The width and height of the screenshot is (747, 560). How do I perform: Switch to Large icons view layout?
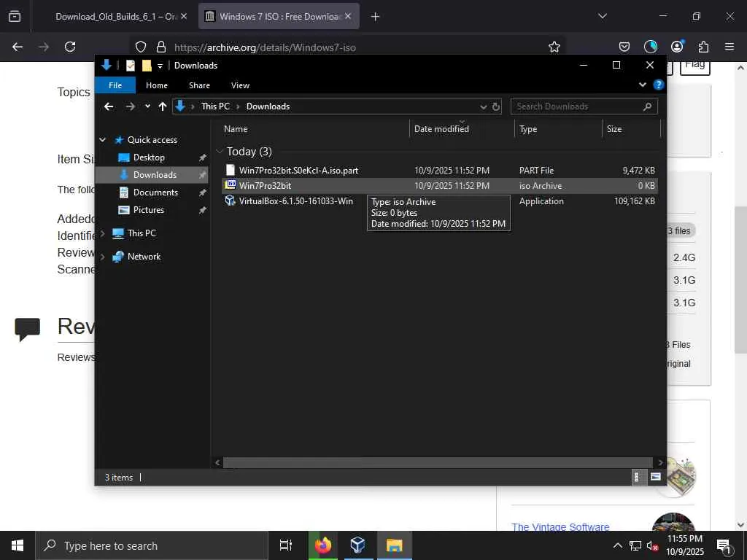tap(656, 477)
